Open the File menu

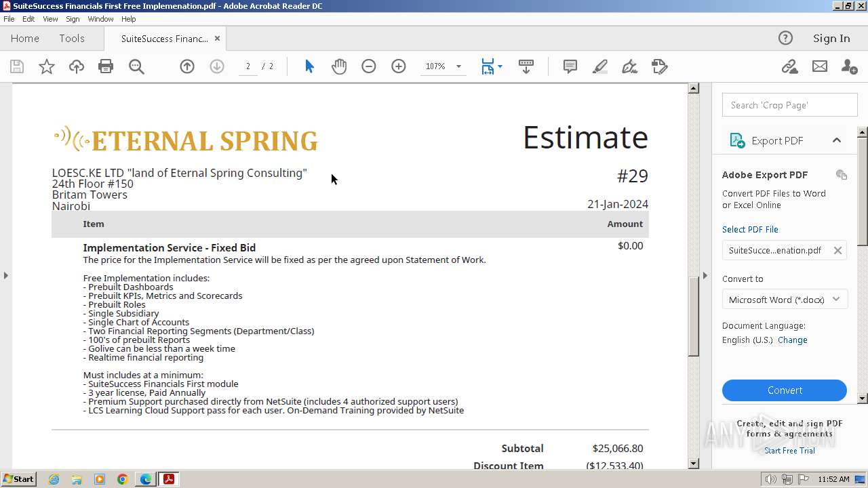[9, 19]
